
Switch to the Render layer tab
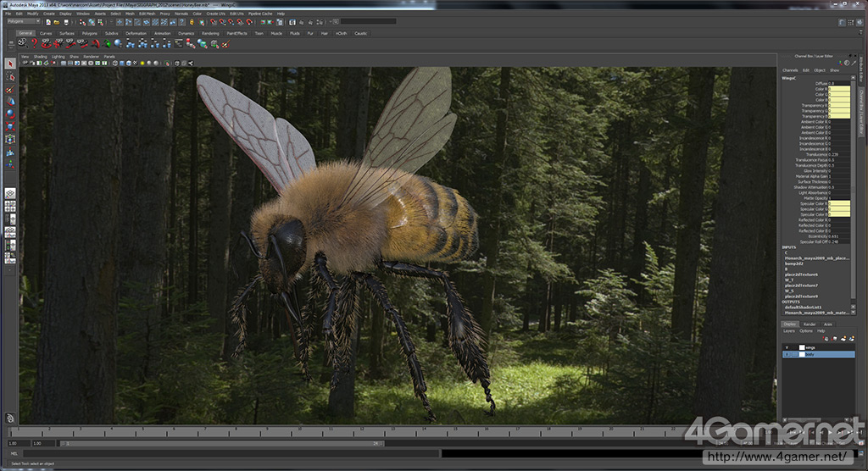coord(810,324)
